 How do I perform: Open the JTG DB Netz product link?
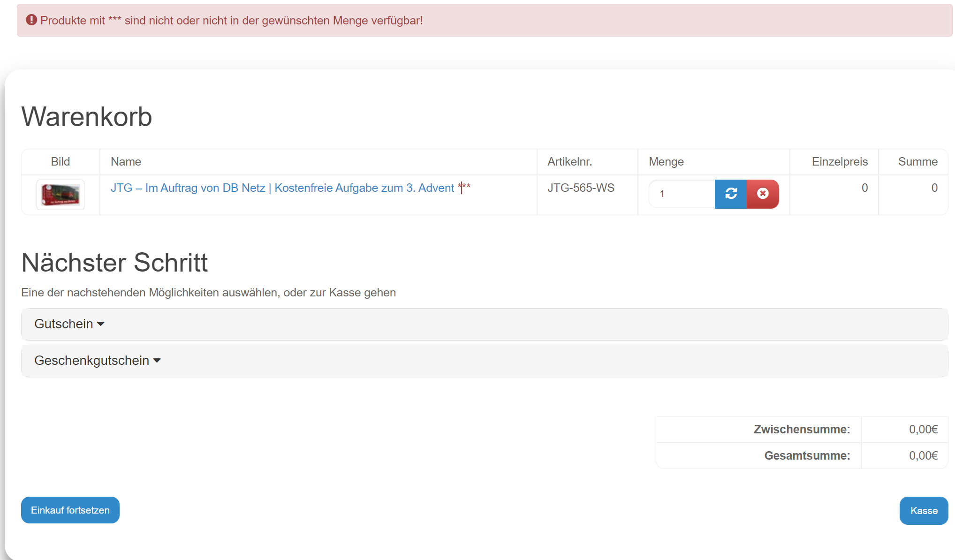[282, 188]
